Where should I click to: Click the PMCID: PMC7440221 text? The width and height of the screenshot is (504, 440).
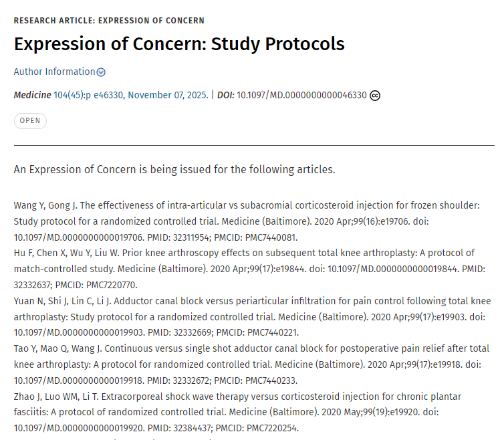(257, 332)
